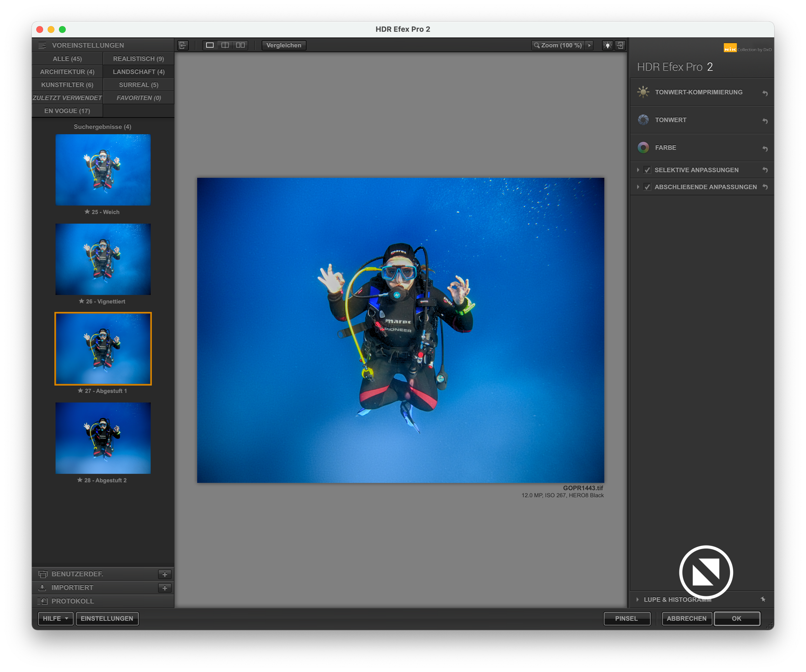This screenshot has height=672, width=806.
Task: Open the Zoom options arrow
Action: 589,45
